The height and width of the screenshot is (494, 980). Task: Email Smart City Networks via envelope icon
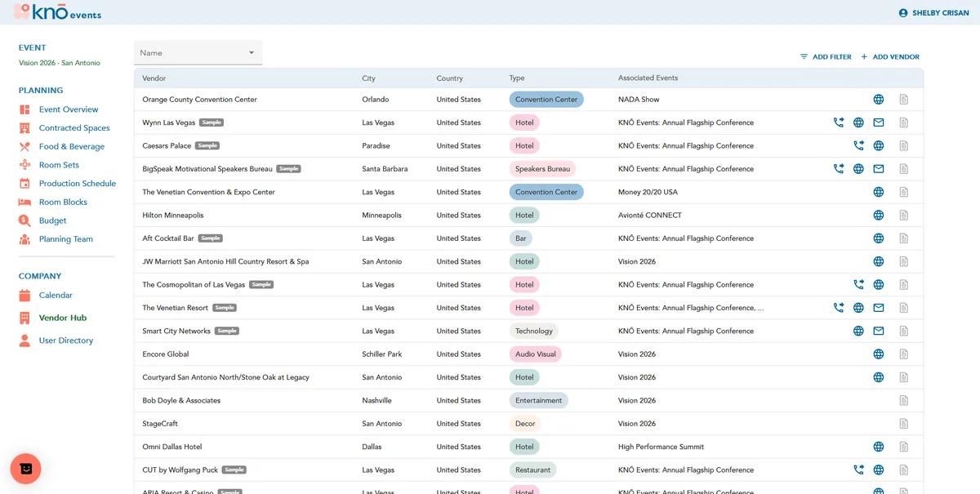tap(879, 332)
